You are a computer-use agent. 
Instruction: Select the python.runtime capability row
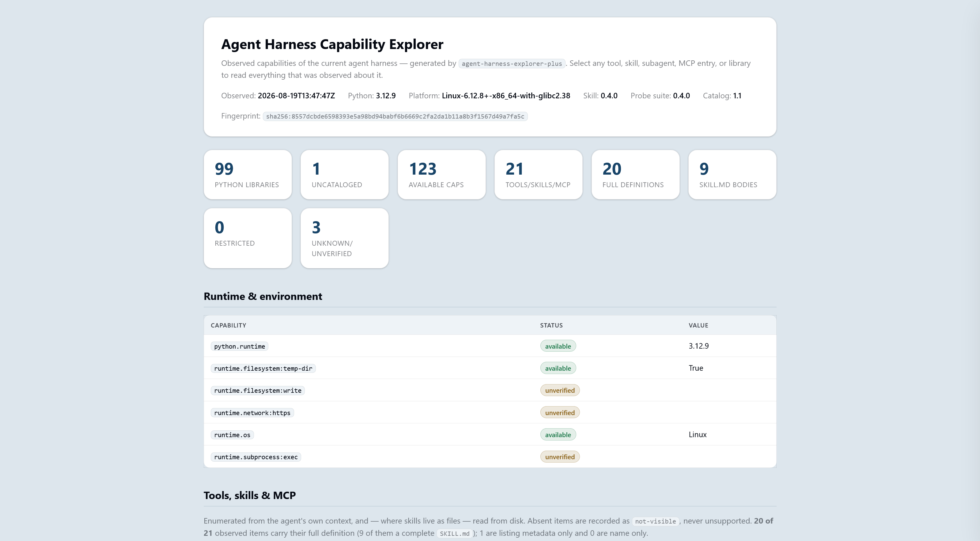click(490, 346)
